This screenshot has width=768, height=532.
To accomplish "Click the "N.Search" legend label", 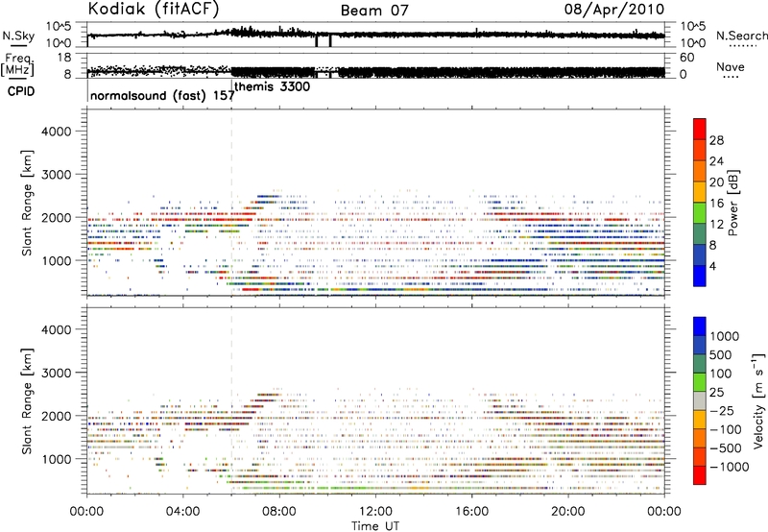I will (x=742, y=36).
